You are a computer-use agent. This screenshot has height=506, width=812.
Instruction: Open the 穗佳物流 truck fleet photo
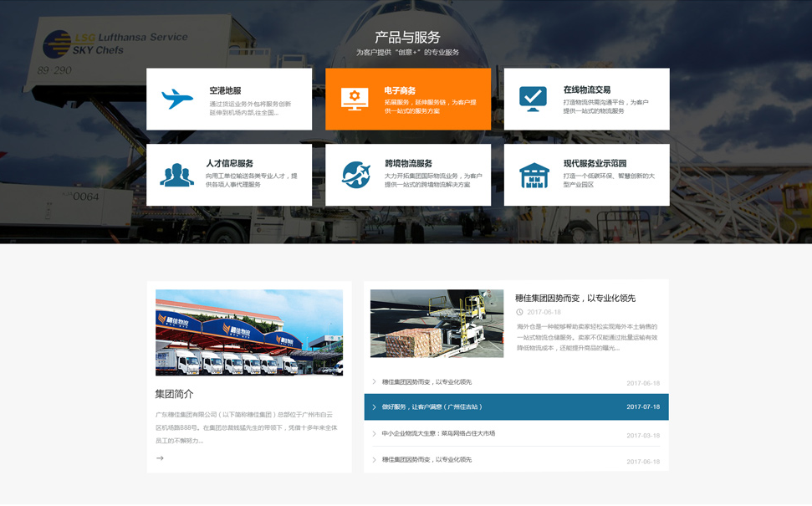[x=249, y=332]
